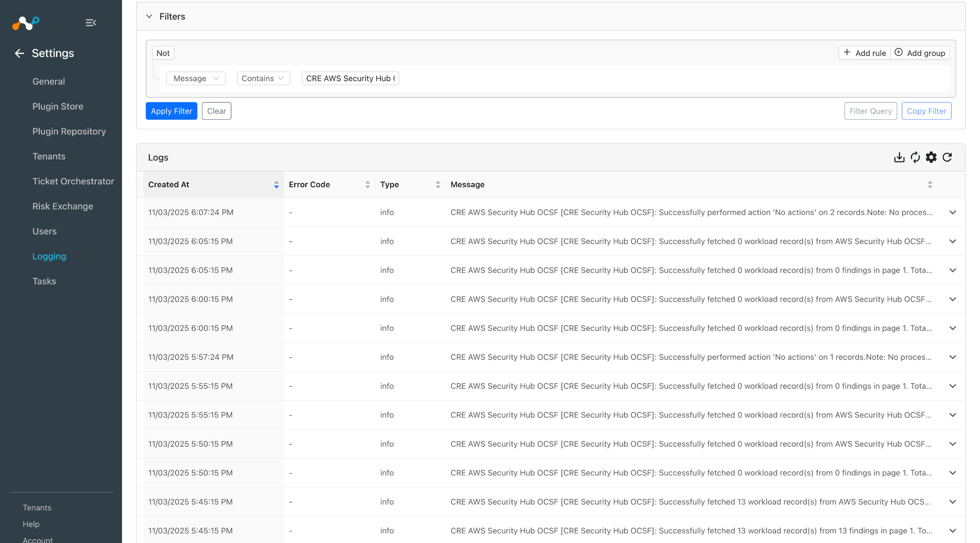The image size is (980, 543).
Task: Apply the current filter
Action: coord(171,111)
